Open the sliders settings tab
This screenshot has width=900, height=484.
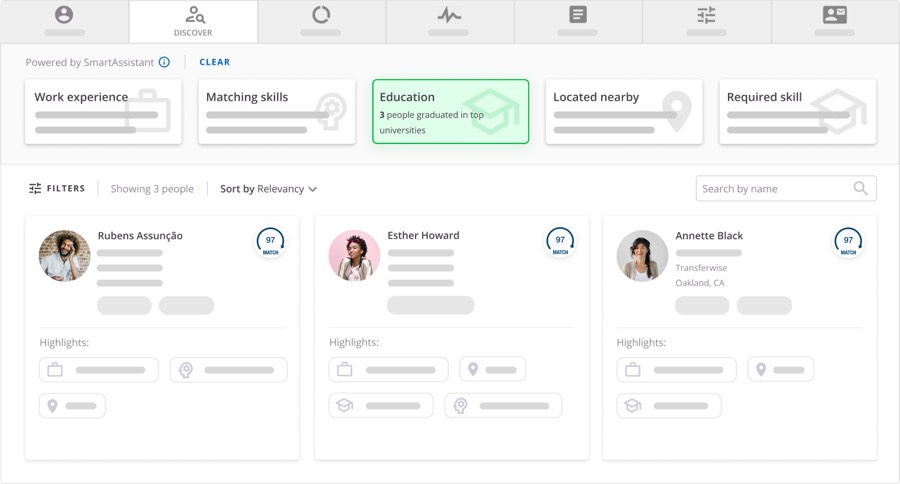[707, 22]
